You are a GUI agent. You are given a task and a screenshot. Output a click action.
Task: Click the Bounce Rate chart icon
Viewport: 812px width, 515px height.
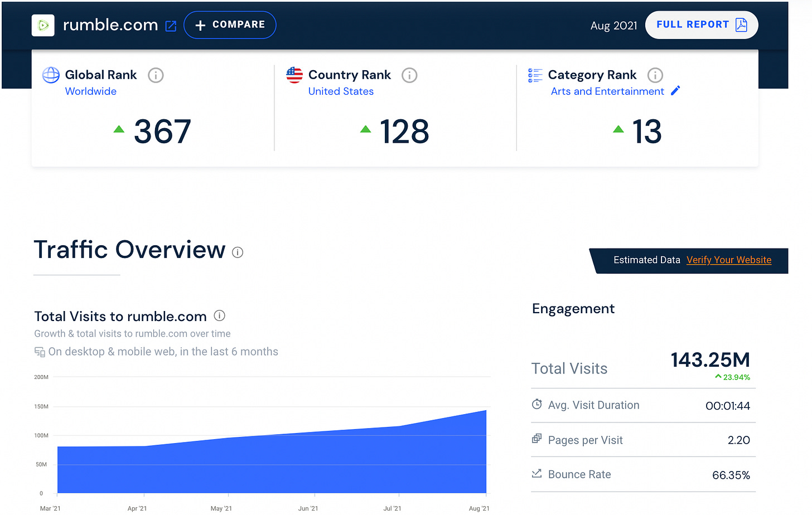[x=536, y=473]
